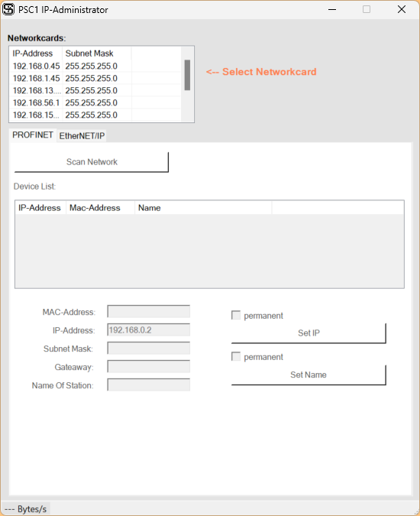The width and height of the screenshot is (420, 516).
Task: Select network card 192.168.1.45
Action: point(95,78)
